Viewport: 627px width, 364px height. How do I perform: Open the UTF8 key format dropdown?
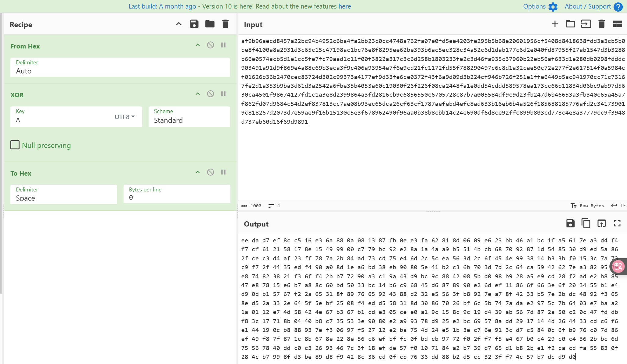(125, 117)
